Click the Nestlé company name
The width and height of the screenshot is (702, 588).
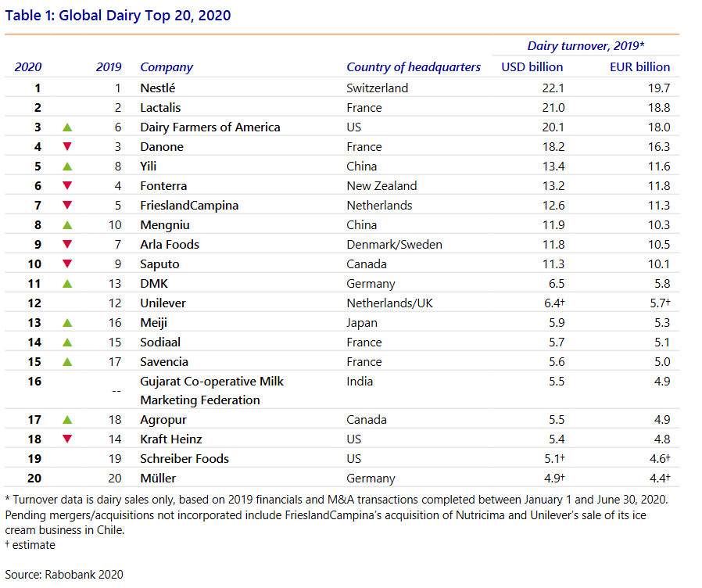[x=159, y=88]
